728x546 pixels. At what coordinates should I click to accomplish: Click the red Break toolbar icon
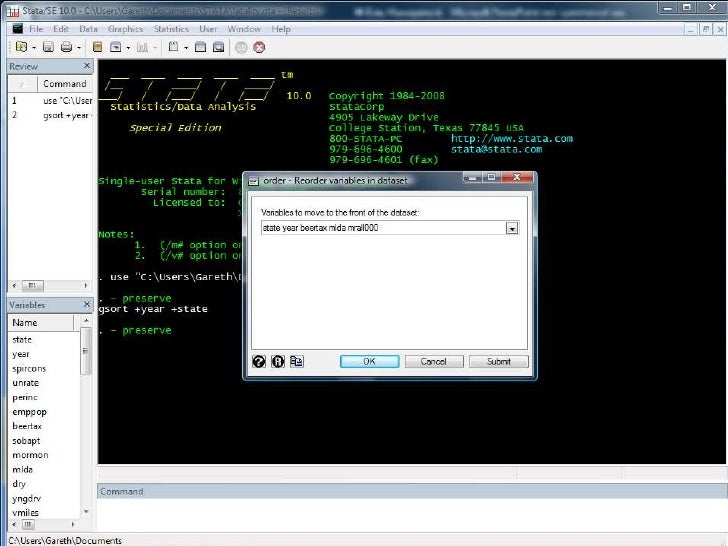259,47
